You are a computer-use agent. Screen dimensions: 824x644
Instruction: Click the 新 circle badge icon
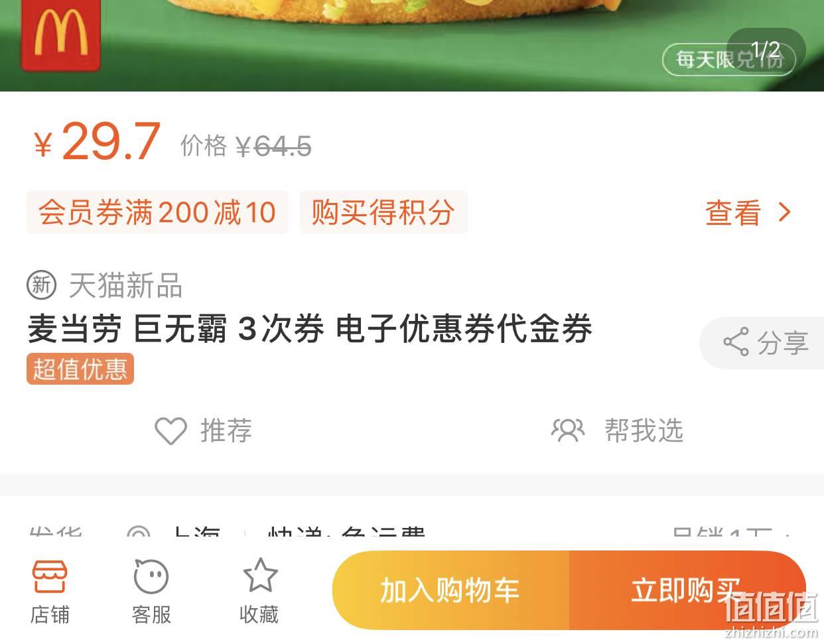click(42, 286)
